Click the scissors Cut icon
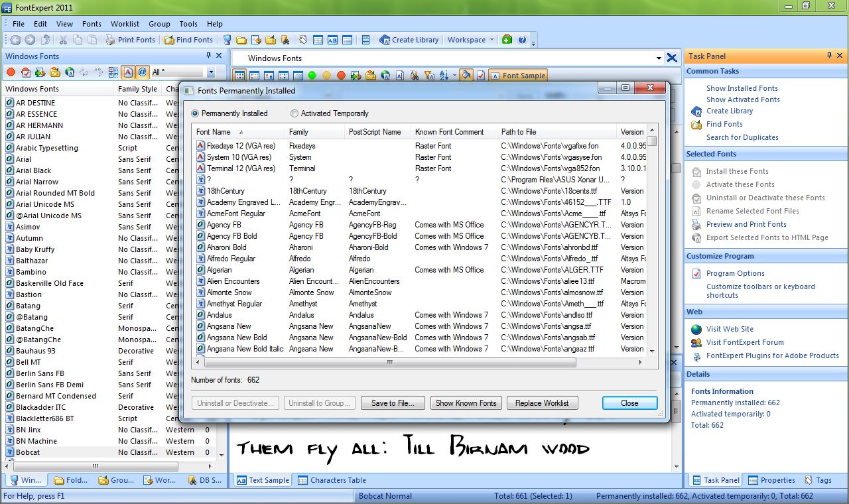This screenshot has width=849, height=504. pos(64,40)
